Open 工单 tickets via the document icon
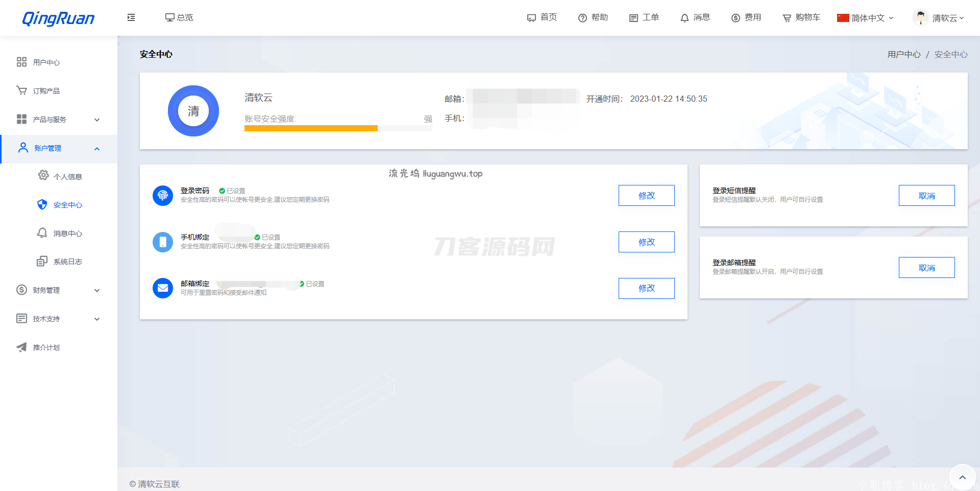This screenshot has height=491, width=980. click(644, 17)
